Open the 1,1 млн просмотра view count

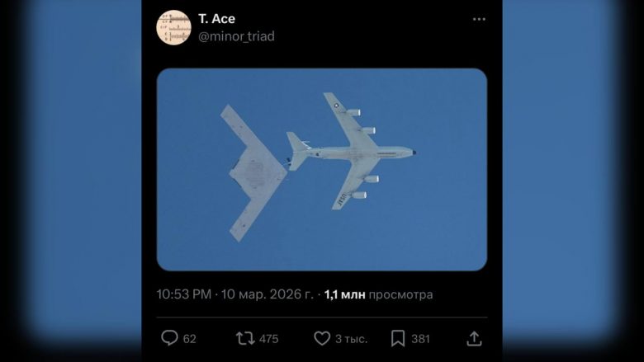coord(378,294)
